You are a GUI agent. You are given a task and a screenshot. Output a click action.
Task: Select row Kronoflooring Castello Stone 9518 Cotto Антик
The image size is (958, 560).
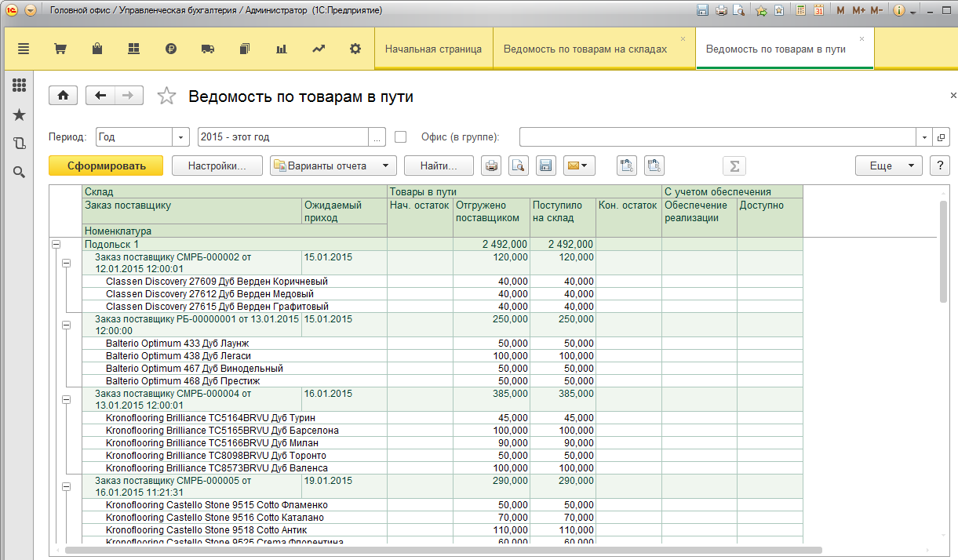tap(443, 530)
